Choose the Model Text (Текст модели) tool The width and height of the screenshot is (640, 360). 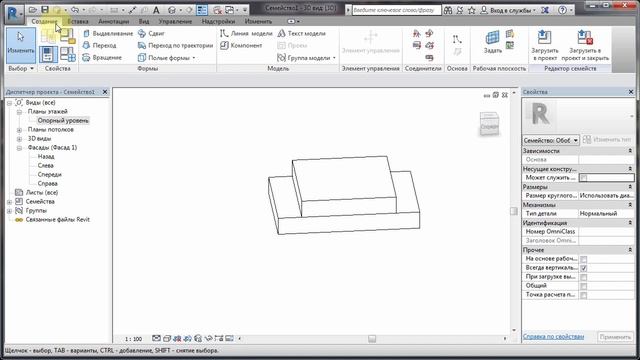(x=302, y=33)
